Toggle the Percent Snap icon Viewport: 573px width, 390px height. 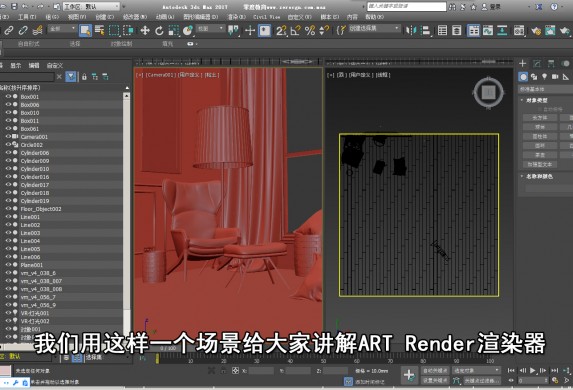point(310,30)
